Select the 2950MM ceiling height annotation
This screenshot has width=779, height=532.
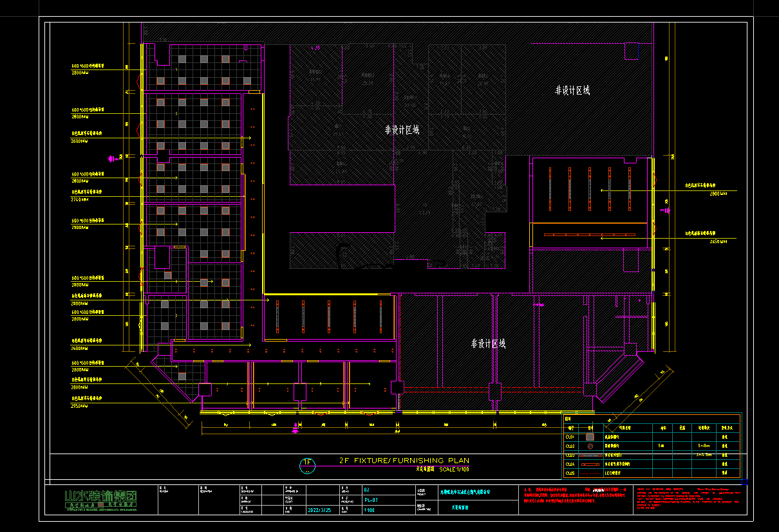point(79,406)
